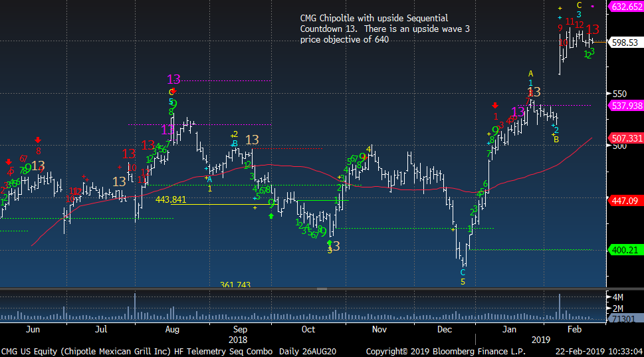This screenshot has width=644, height=357.
Task: Click the 2019 year label
Action: 540,340
